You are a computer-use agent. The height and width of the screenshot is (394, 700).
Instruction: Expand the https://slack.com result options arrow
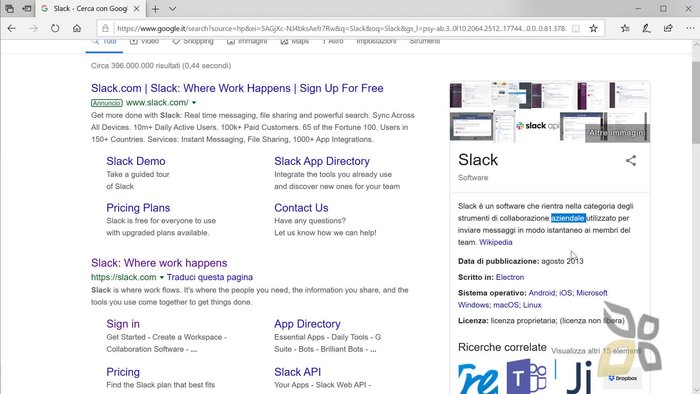click(162, 277)
